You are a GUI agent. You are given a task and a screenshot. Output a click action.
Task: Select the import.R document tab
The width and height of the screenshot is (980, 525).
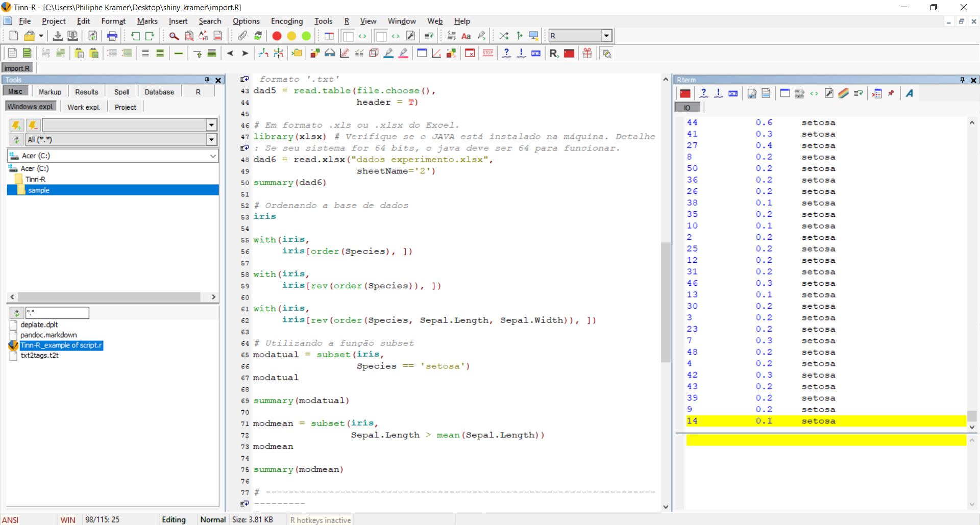pyautogui.click(x=17, y=68)
